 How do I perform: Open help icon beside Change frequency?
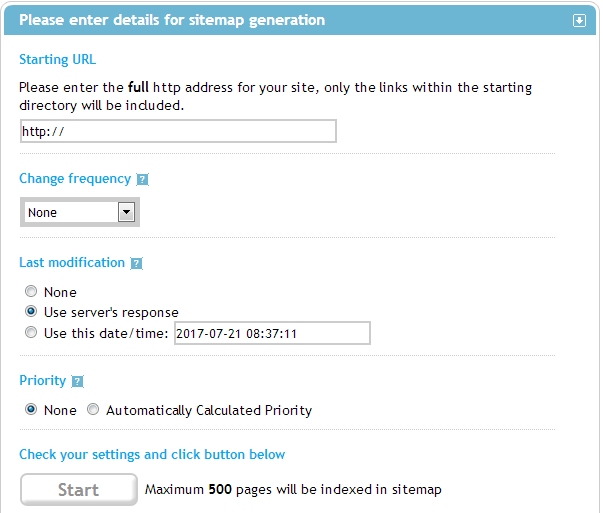142,180
